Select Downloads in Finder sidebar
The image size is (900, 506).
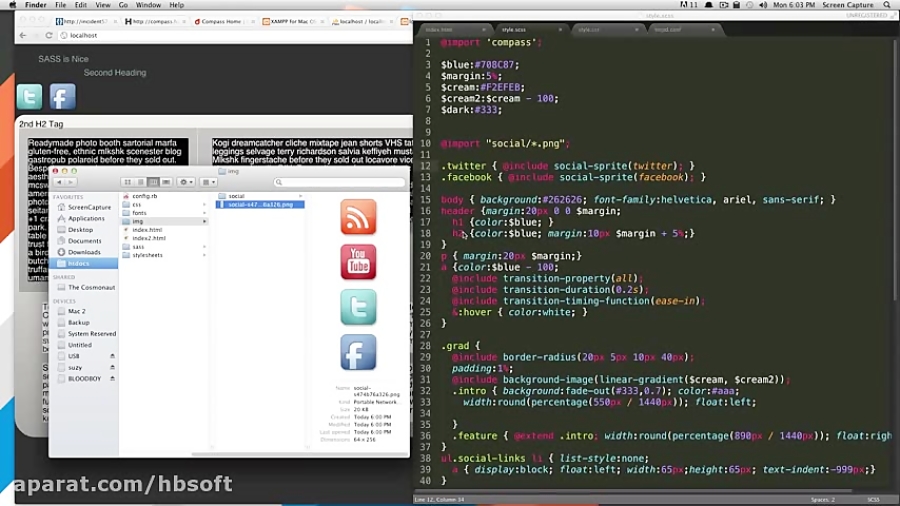84,252
